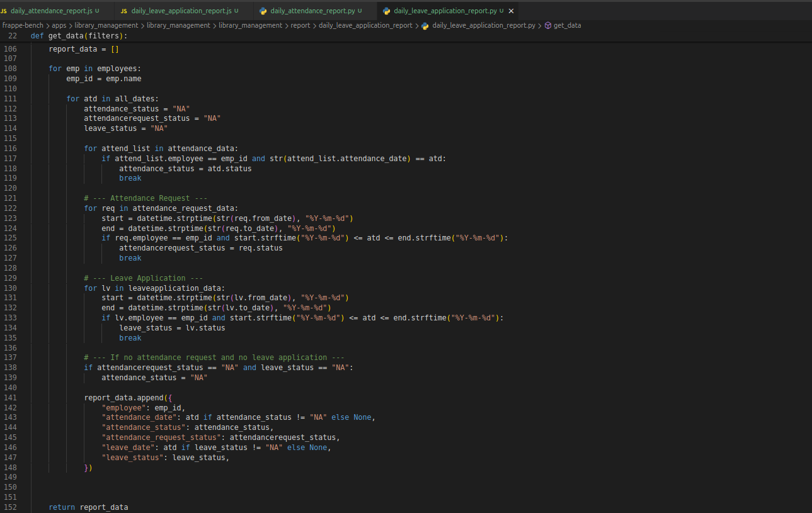Jump to the sticky def get_data(filters) header
The image size is (812, 513).
[x=79, y=36]
